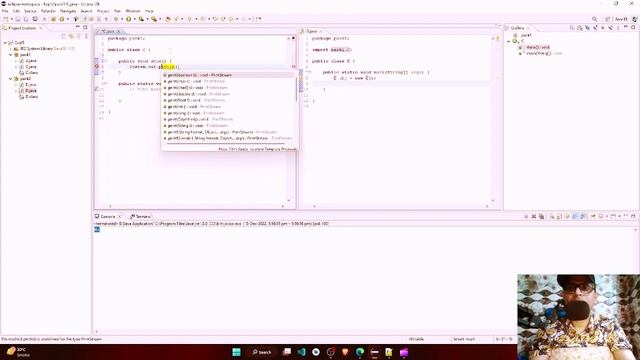Select C.class under pack1
The width and height of the screenshot is (640, 360).
[29, 73]
